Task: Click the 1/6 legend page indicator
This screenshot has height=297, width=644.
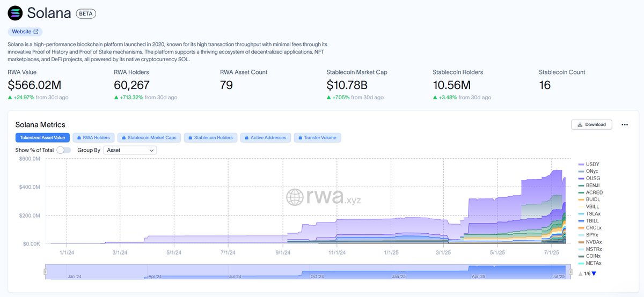Action: click(587, 273)
